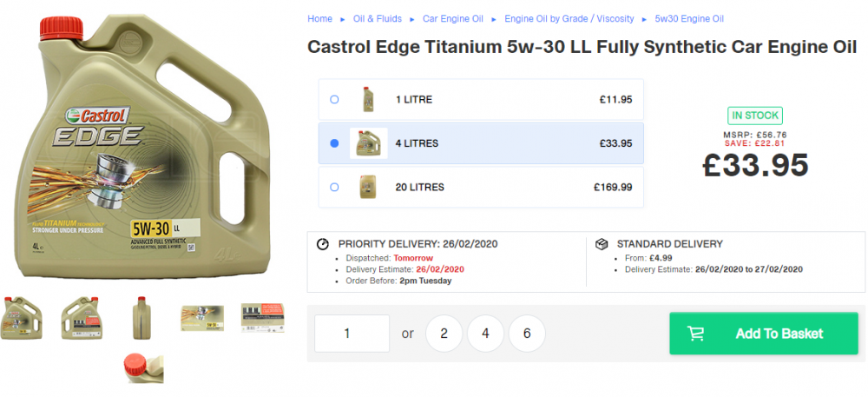Open the red cap close-up thumbnail
Image resolution: width=868 pixels, height=397 pixels.
(x=144, y=367)
